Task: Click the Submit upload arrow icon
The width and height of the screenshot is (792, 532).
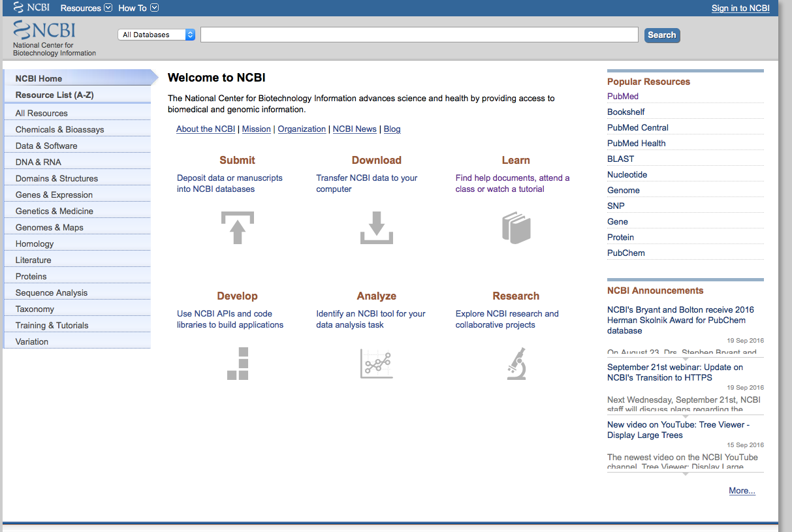Action: (237, 228)
